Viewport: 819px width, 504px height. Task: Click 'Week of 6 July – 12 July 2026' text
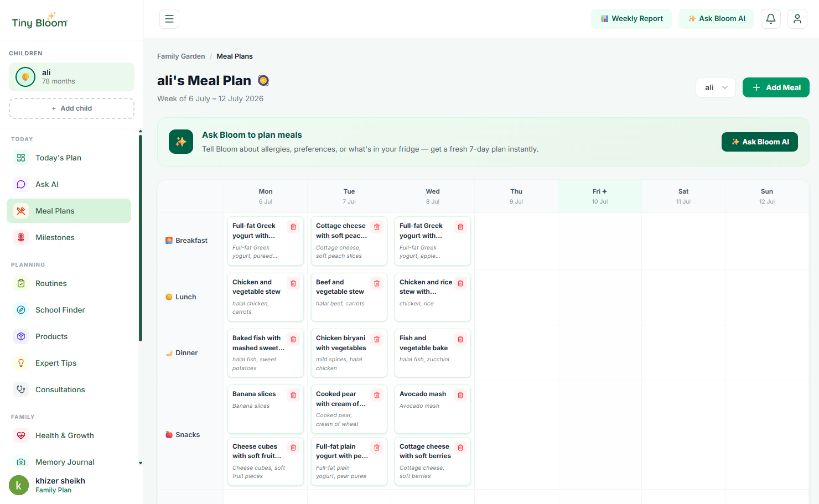210,98
